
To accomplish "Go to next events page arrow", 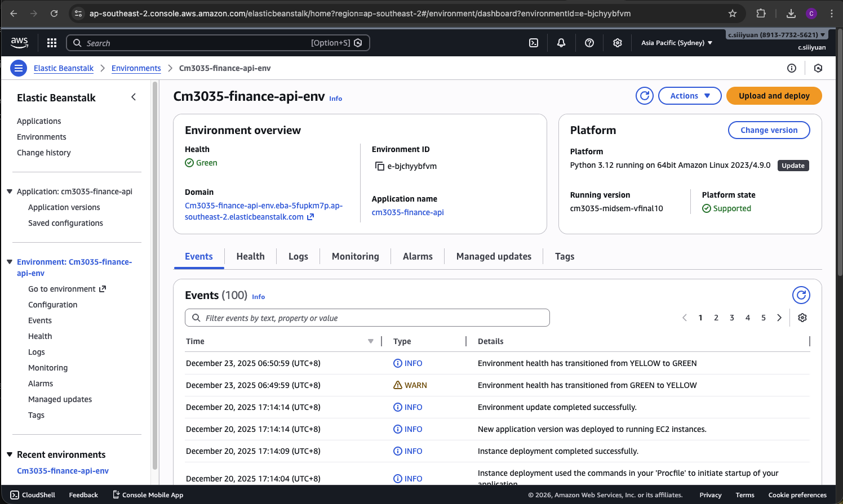I will pos(779,318).
